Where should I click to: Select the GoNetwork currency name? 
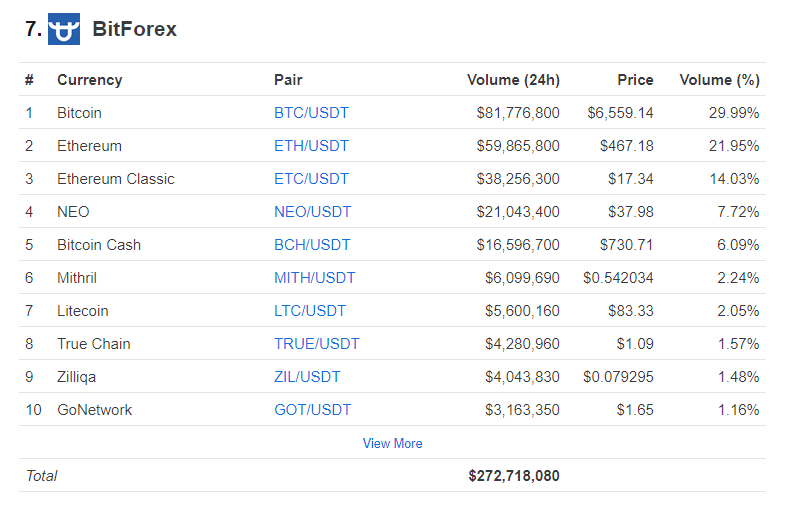click(95, 410)
